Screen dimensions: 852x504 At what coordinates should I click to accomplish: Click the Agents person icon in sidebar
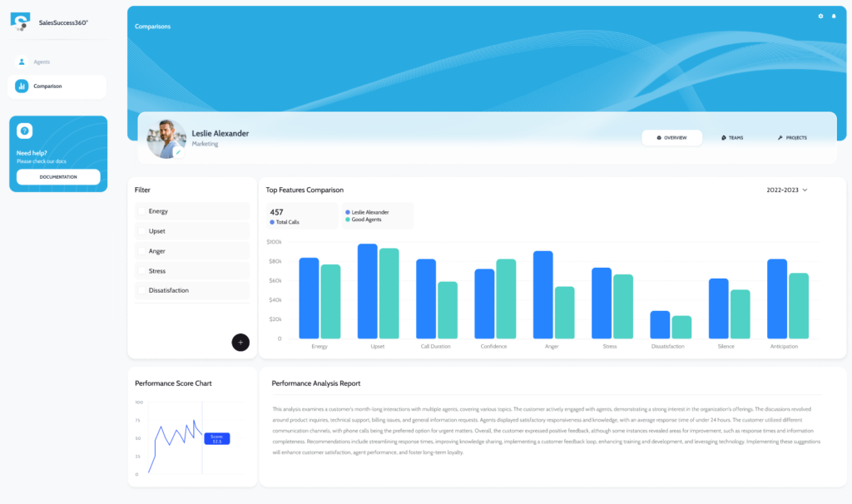(x=22, y=62)
